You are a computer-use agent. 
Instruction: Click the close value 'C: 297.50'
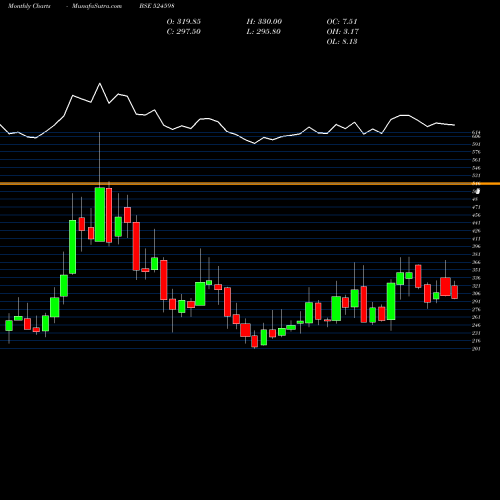[x=184, y=32]
